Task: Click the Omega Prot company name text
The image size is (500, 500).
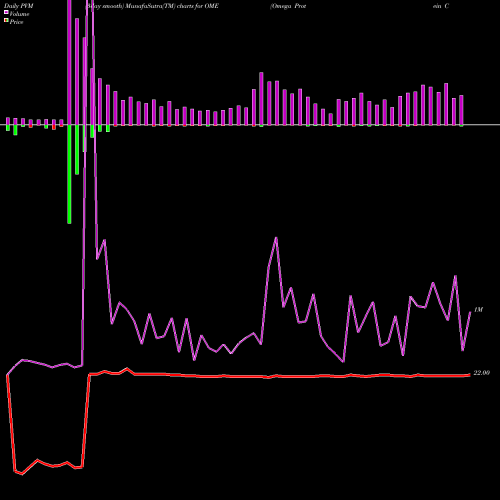Action: [x=288, y=6]
